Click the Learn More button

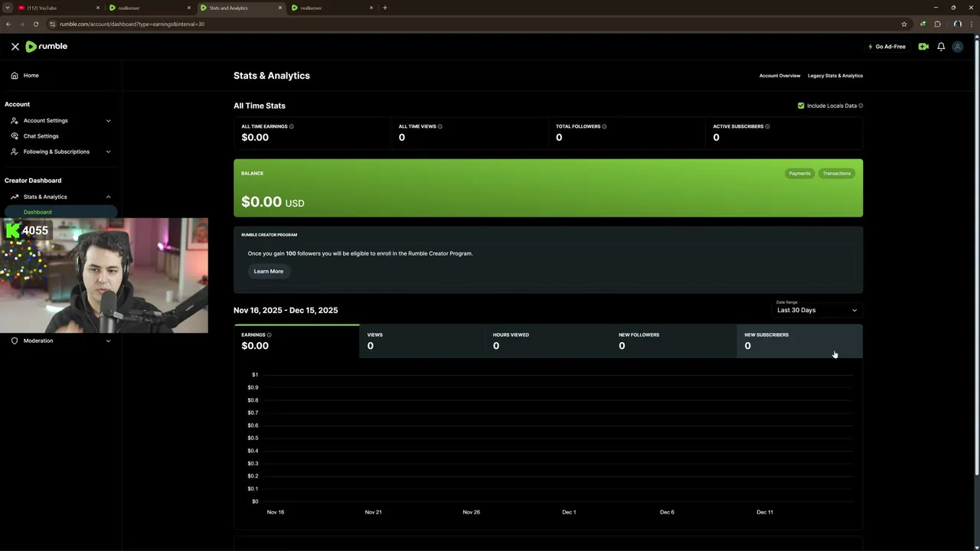point(268,271)
